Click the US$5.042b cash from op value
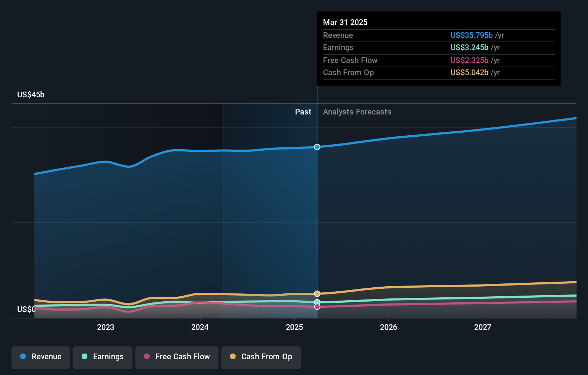Image resolution: width=588 pixels, height=375 pixels. pos(469,73)
